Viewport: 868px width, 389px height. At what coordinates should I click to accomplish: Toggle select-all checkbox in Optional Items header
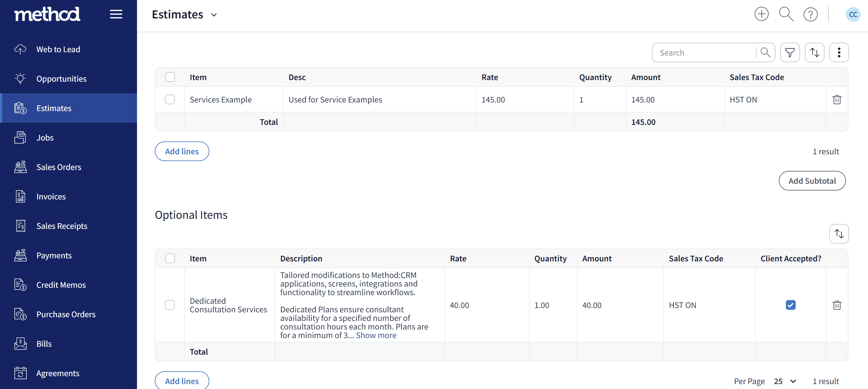tap(170, 258)
